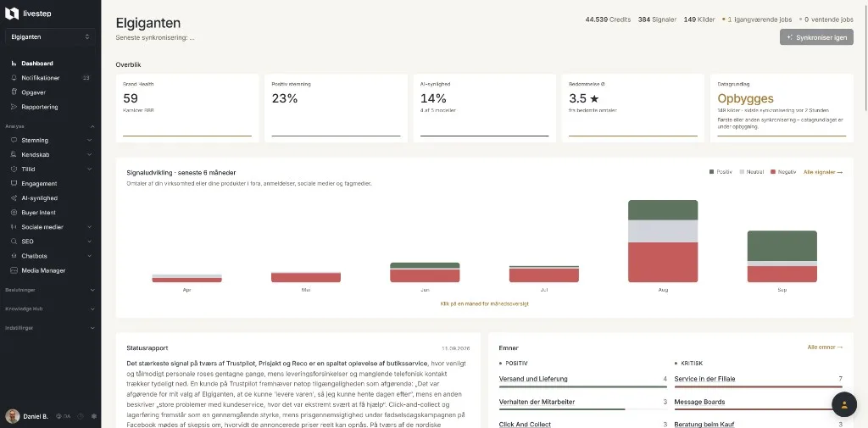868x428 pixels.
Task: Open the Versand und Lieferung topic
Action: pyautogui.click(x=533, y=380)
